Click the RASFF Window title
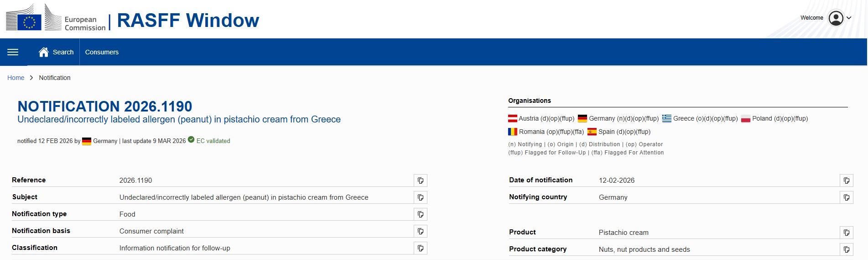The height and width of the screenshot is (260, 868). pyautogui.click(x=188, y=21)
